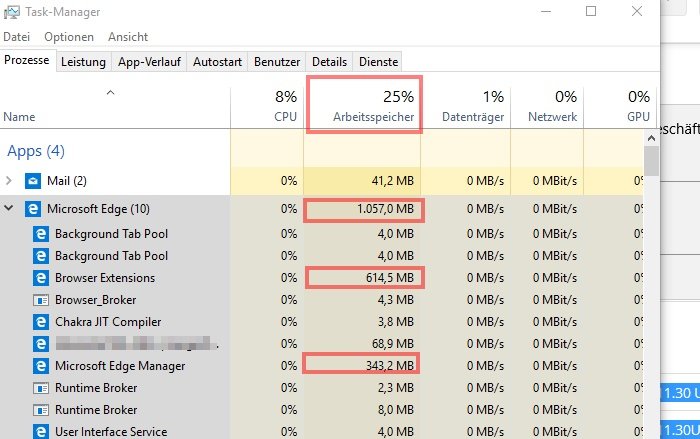The width and height of the screenshot is (700, 439).
Task: Select the Prozesse tab
Action: click(x=27, y=60)
